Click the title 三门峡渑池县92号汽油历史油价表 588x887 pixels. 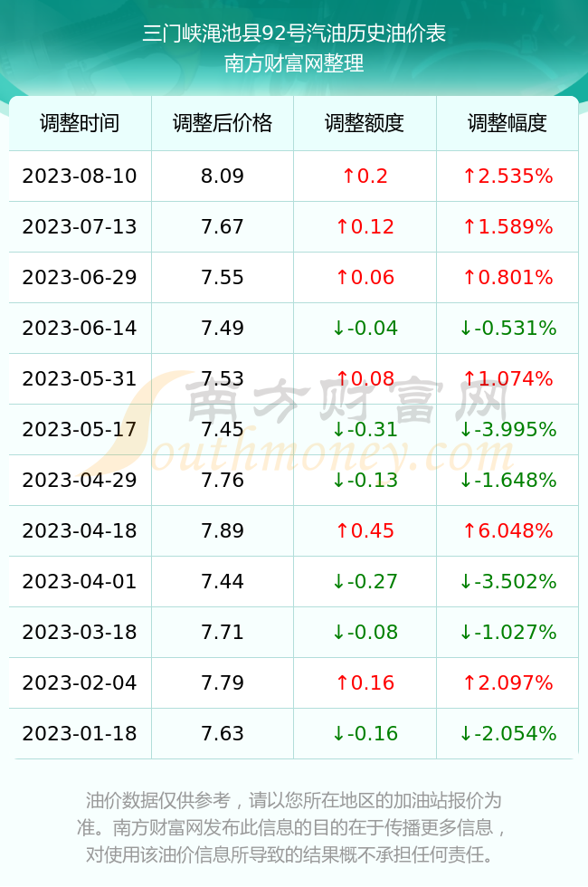(x=294, y=33)
